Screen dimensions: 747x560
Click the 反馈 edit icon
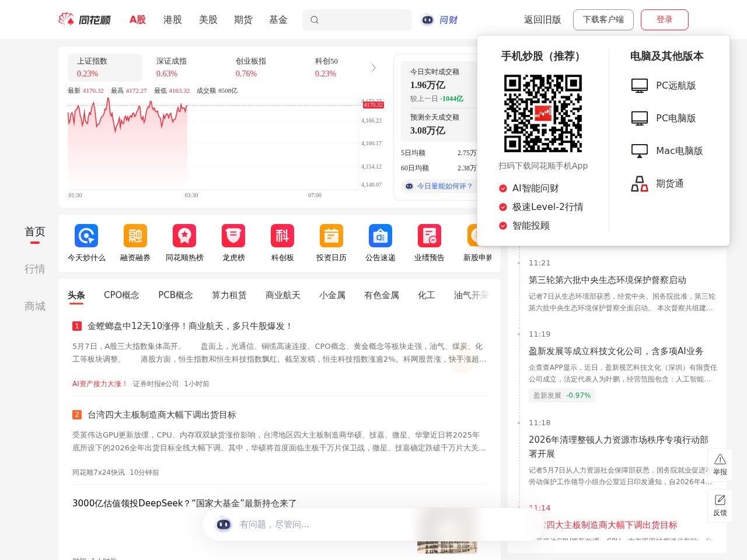coord(720,500)
